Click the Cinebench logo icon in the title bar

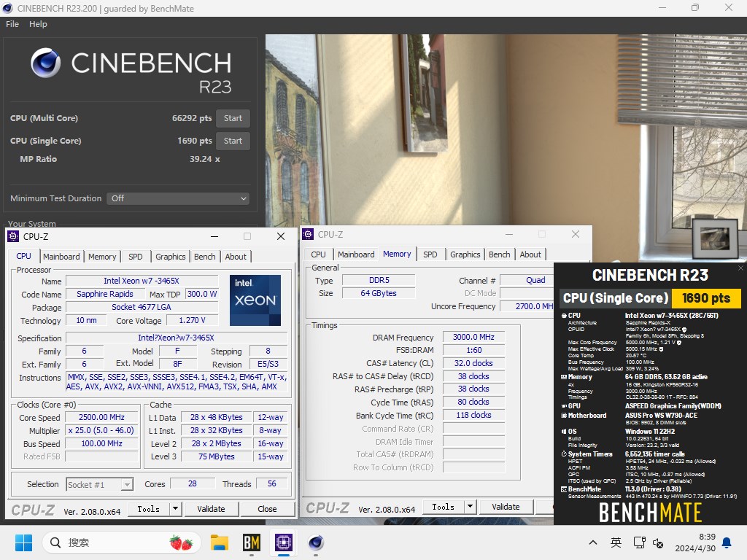point(7,8)
